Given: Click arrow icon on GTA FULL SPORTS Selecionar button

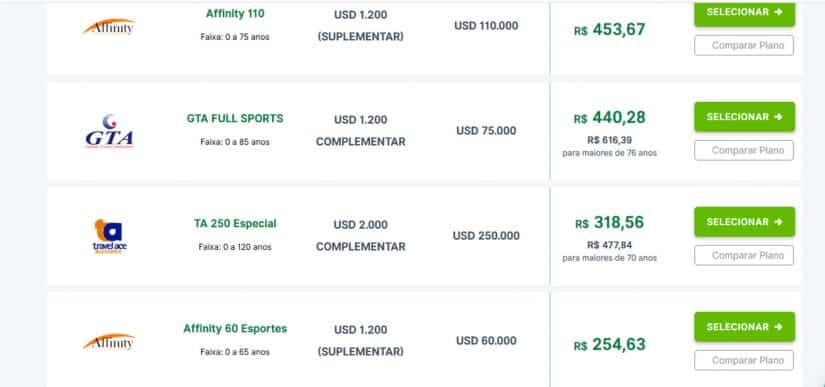Looking at the screenshot, I should (x=779, y=117).
